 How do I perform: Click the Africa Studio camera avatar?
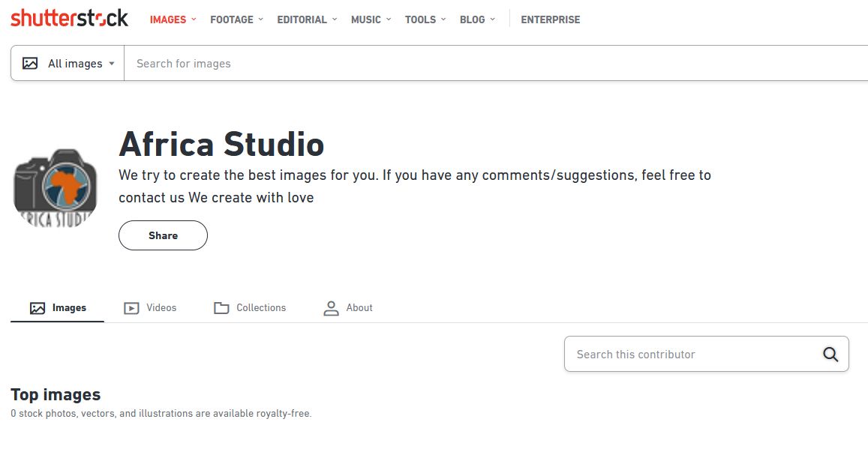pyautogui.click(x=55, y=187)
